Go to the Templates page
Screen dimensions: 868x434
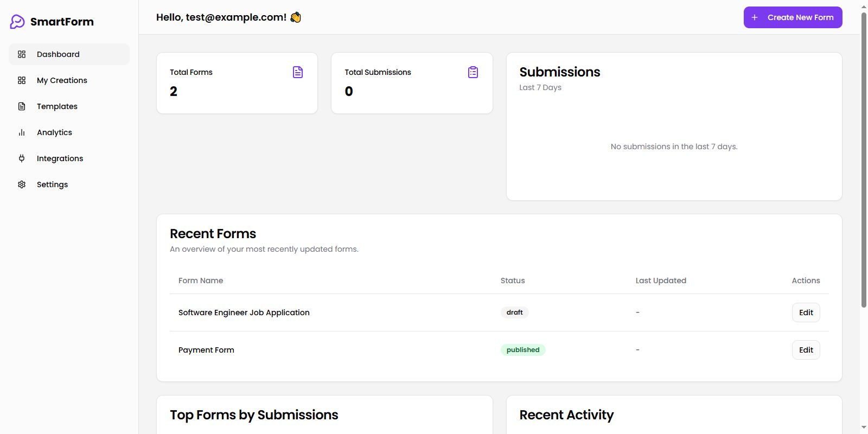tap(57, 106)
